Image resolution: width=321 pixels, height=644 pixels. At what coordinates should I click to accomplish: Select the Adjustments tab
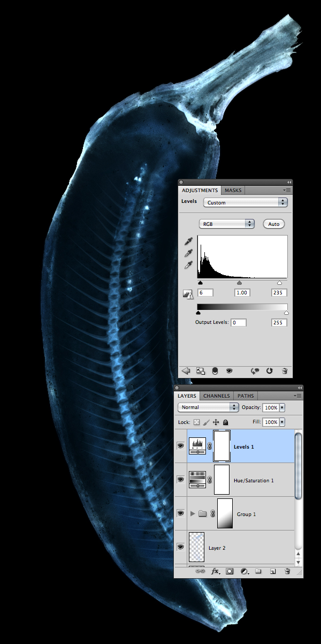click(x=200, y=190)
